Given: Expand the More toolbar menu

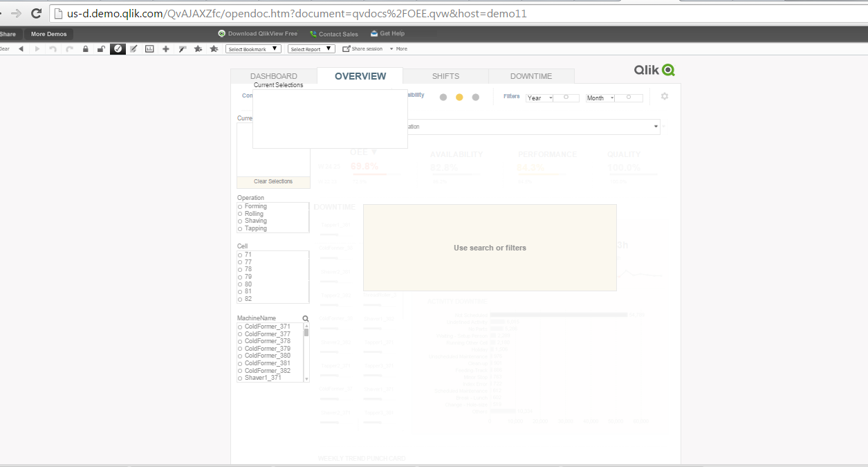Looking at the screenshot, I should point(398,49).
